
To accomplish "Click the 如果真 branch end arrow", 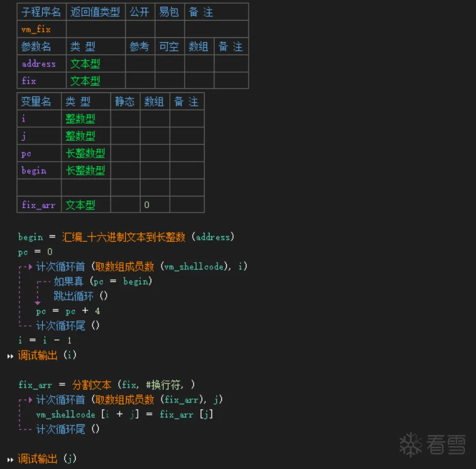I will [x=37, y=303].
